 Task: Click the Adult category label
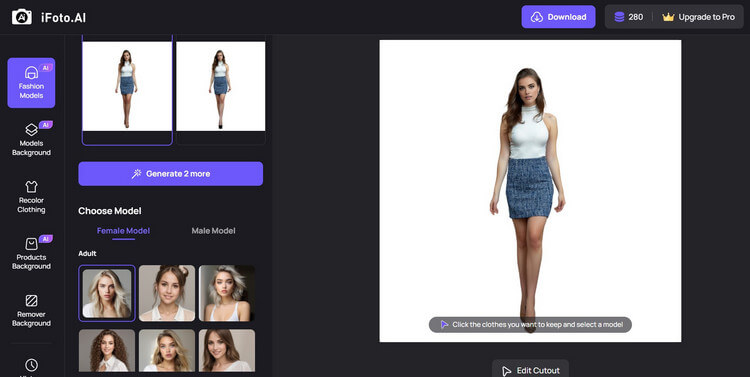click(88, 254)
